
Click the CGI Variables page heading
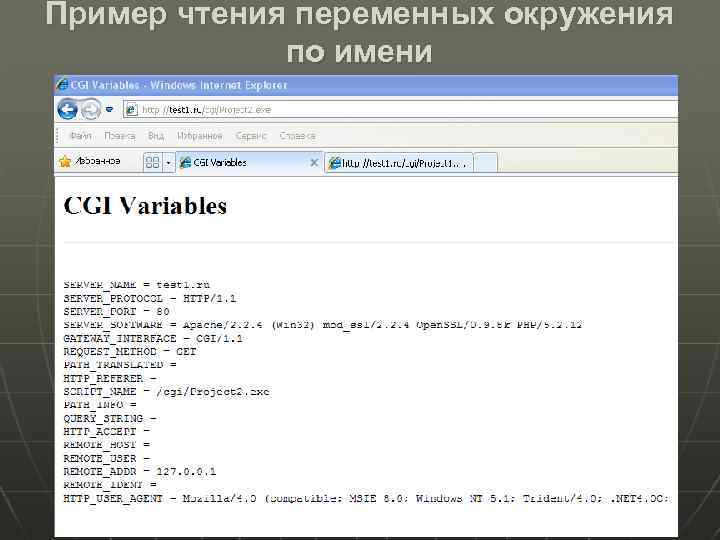145,205
